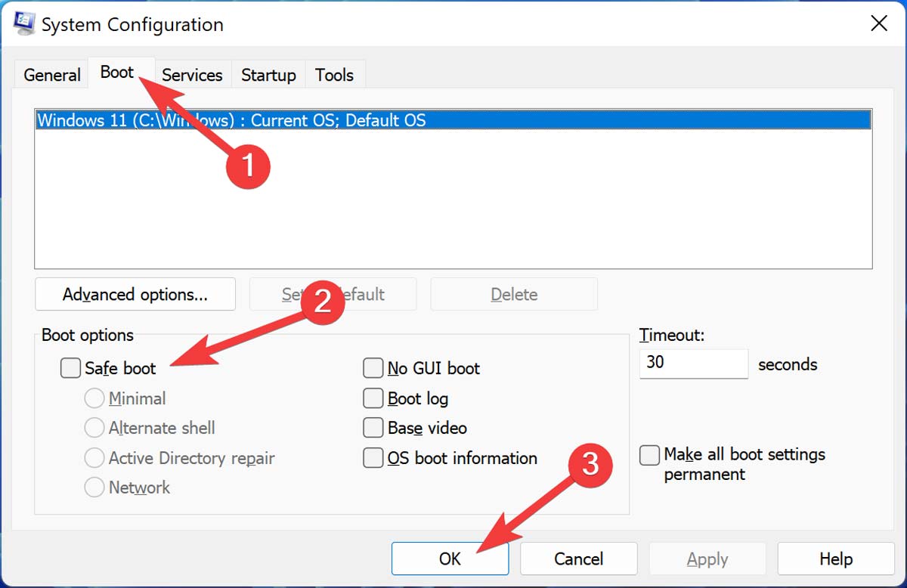Click the Timeout seconds field
The image size is (907, 588).
click(692, 364)
